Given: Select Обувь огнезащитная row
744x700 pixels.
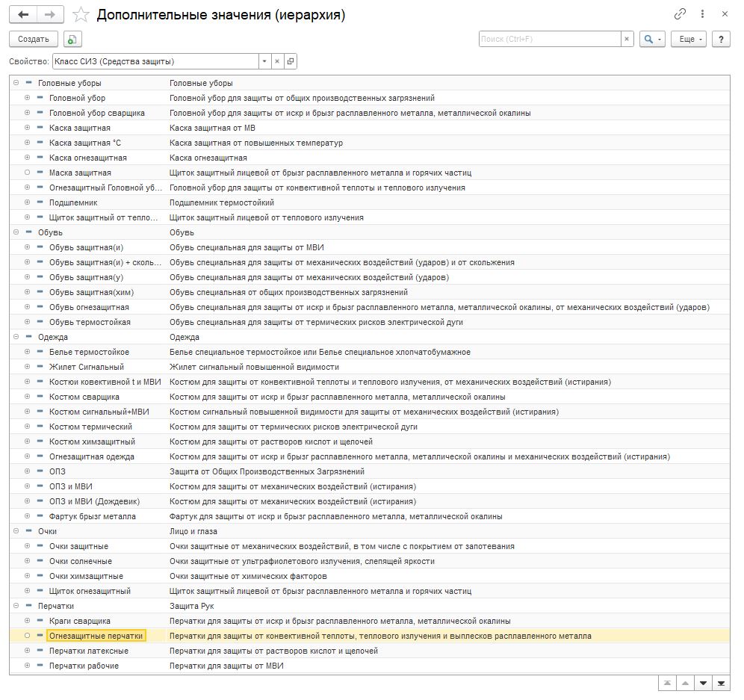Looking at the screenshot, I should tap(369, 307).
